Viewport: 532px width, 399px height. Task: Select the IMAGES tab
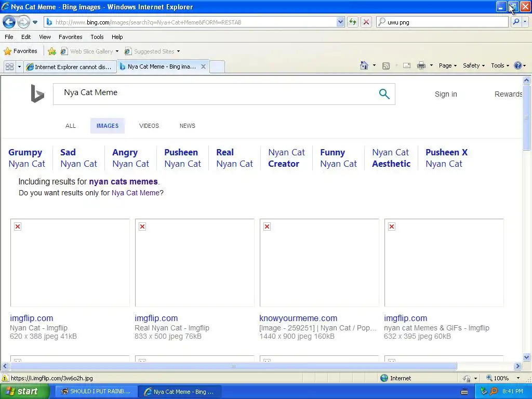(x=108, y=126)
